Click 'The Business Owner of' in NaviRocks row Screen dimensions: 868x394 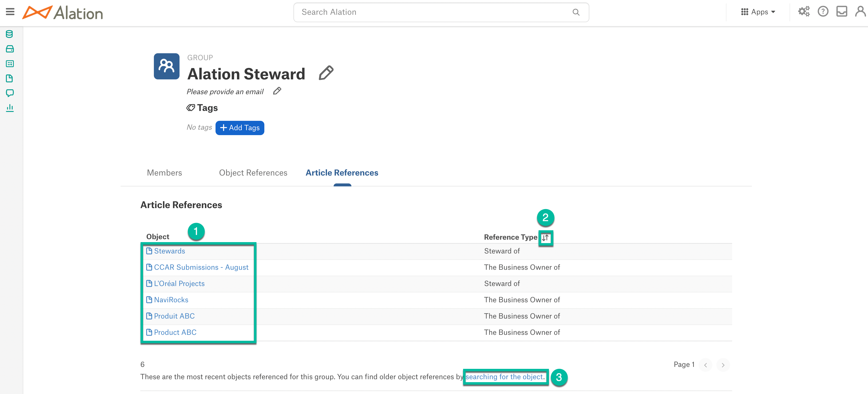522,300
